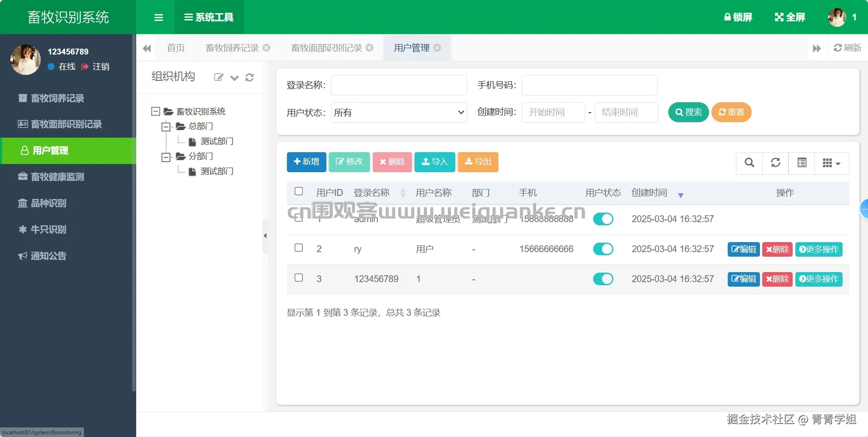Open the 系统工具 top menu
The image size is (868, 437).
point(209,17)
